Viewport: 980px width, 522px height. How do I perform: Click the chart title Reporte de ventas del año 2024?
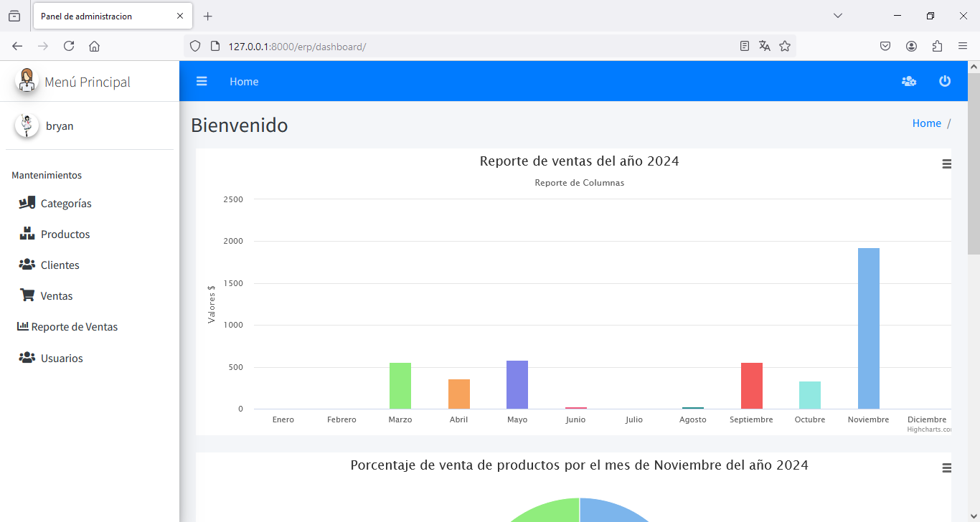[580, 161]
